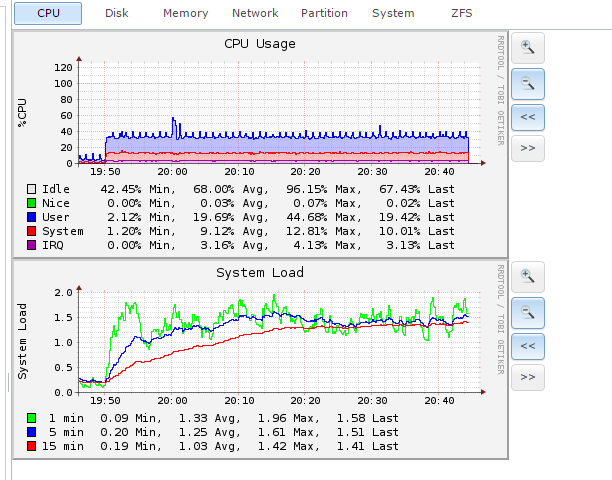Image resolution: width=612 pixels, height=480 pixels.
Task: Click the IRQ average value 3.16%
Action: coord(217,245)
